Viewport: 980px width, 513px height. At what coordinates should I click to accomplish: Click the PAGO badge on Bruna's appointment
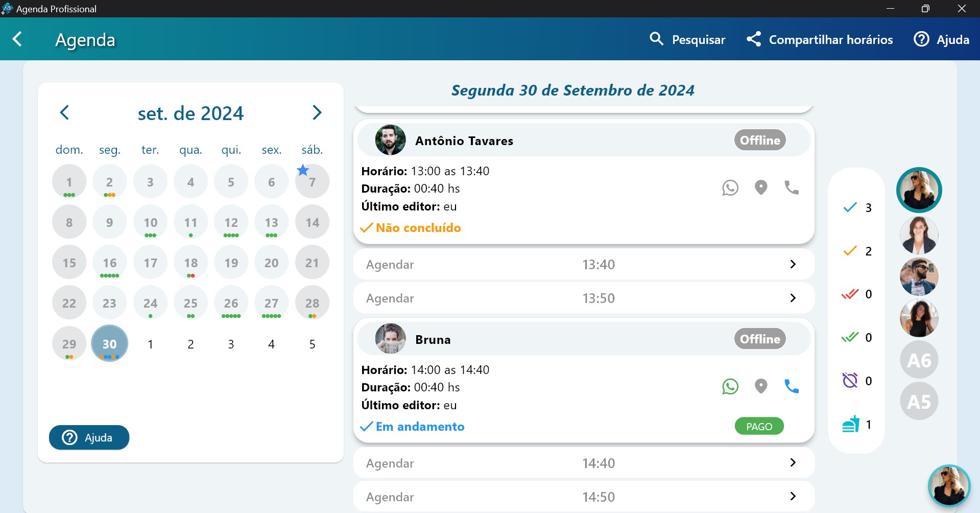pyautogui.click(x=759, y=426)
